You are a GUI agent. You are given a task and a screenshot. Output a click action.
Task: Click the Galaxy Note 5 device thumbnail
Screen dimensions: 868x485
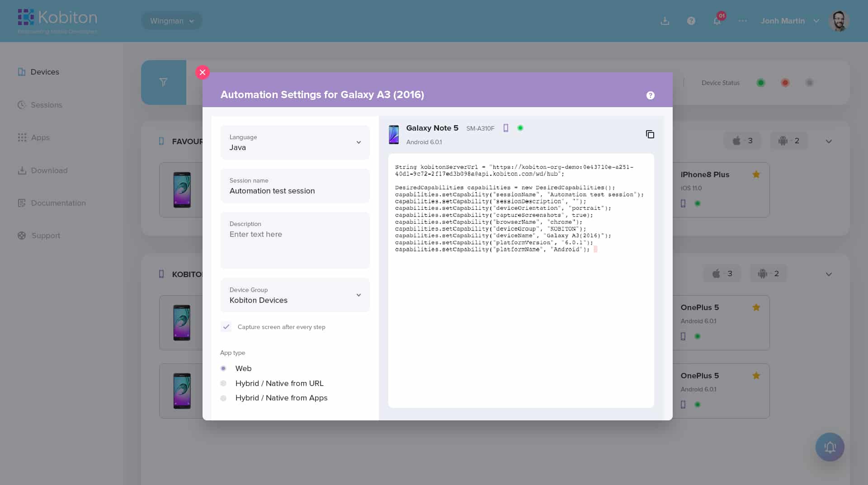point(394,135)
